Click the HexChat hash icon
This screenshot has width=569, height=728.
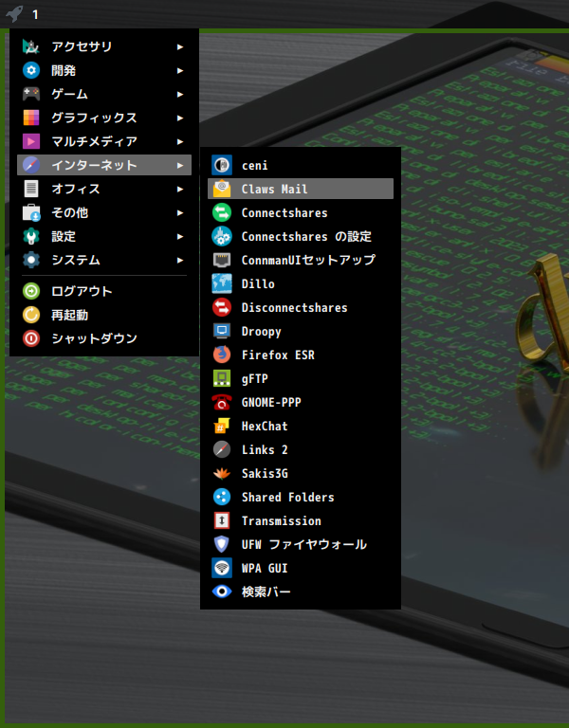[222, 426]
